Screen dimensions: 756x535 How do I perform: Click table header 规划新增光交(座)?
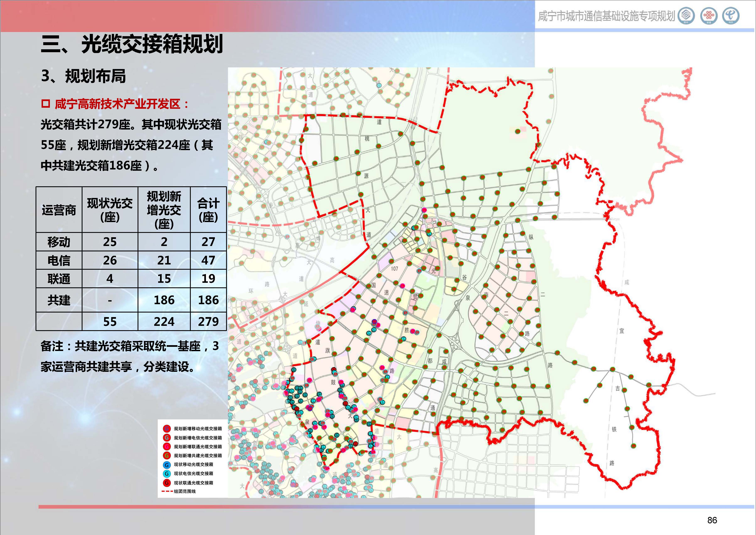tap(164, 210)
